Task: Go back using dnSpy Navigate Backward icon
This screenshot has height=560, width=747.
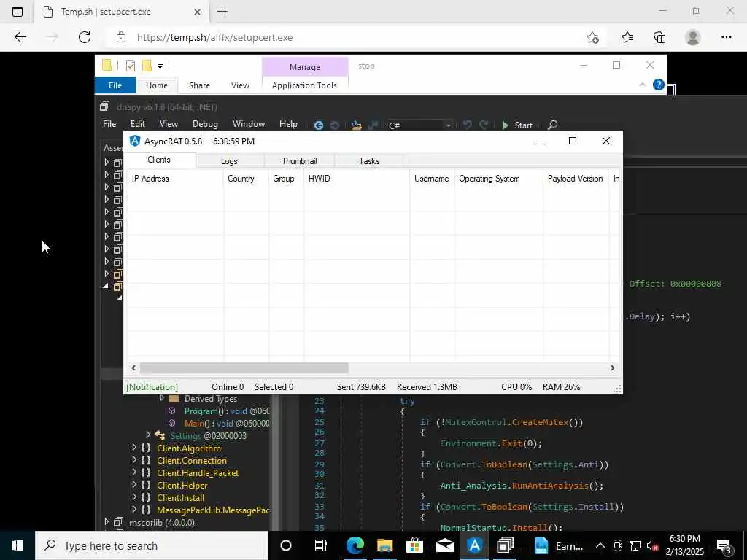Action: coord(319,125)
